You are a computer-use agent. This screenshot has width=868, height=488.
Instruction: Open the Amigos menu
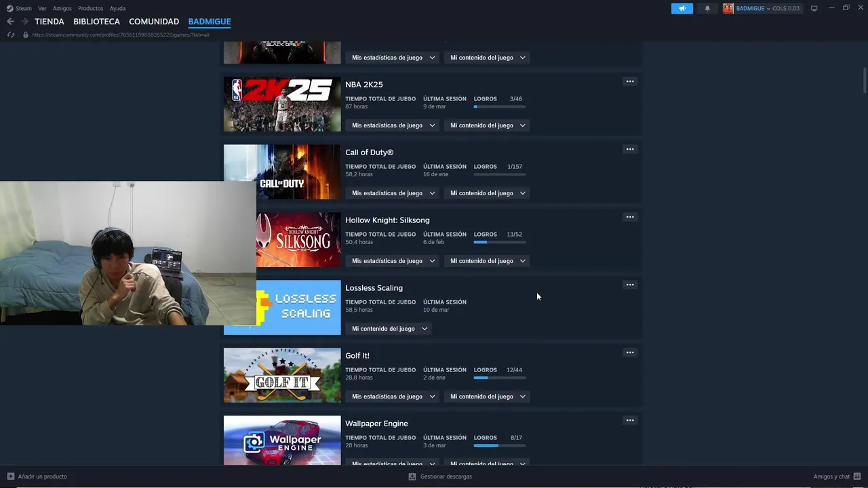(62, 8)
